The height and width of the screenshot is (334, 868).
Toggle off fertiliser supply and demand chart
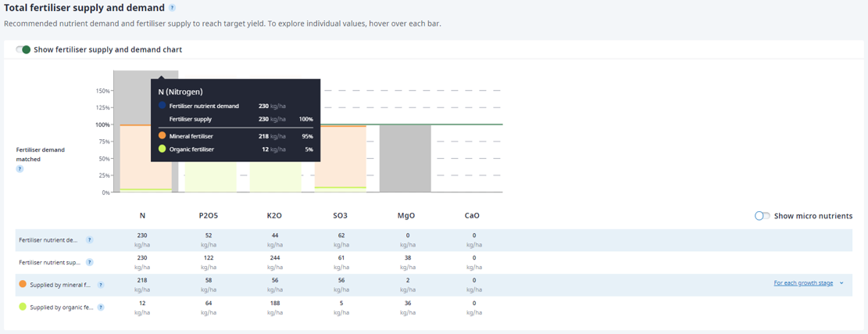tap(23, 49)
